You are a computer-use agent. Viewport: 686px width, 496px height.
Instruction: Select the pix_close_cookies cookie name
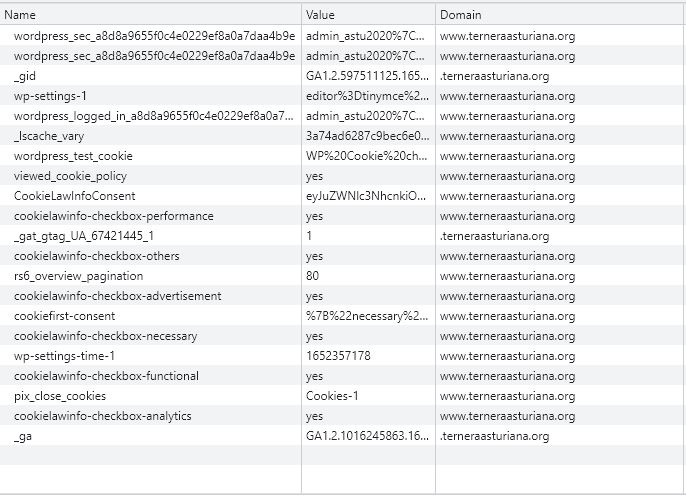[60, 396]
